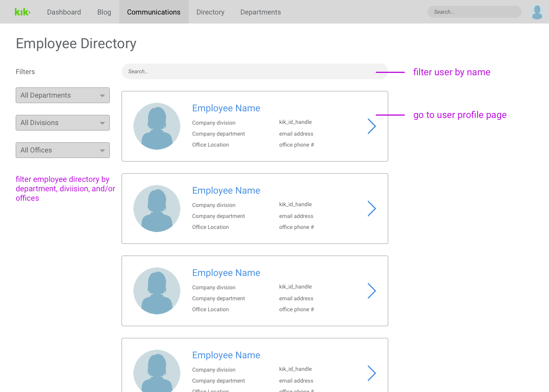Open fourth card's Employee Name link
Image resolution: width=549 pixels, height=392 pixels.
tap(226, 355)
